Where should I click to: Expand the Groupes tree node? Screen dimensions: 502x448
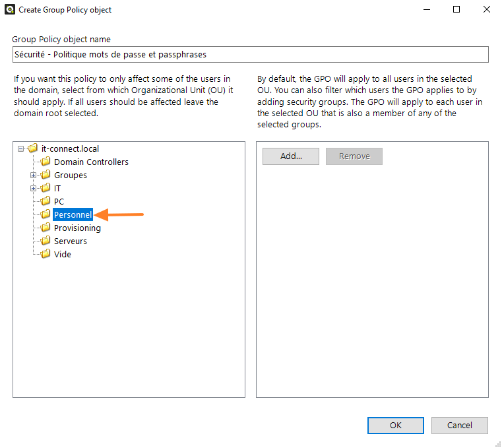click(34, 176)
